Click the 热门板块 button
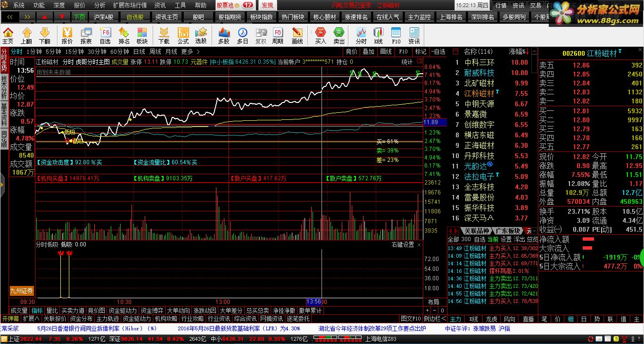The height and width of the screenshot is (344, 644). [x=293, y=17]
